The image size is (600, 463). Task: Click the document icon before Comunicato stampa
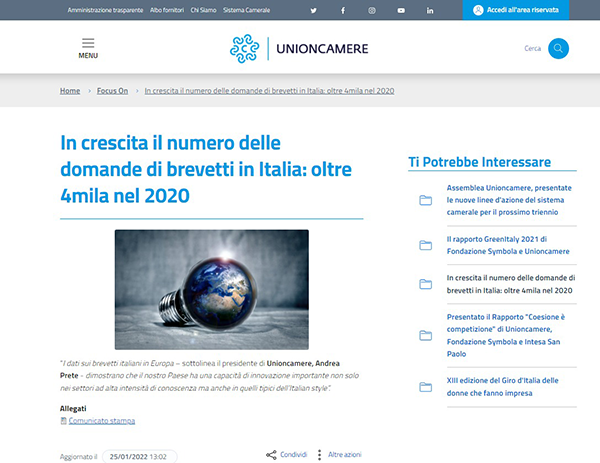pos(64,421)
